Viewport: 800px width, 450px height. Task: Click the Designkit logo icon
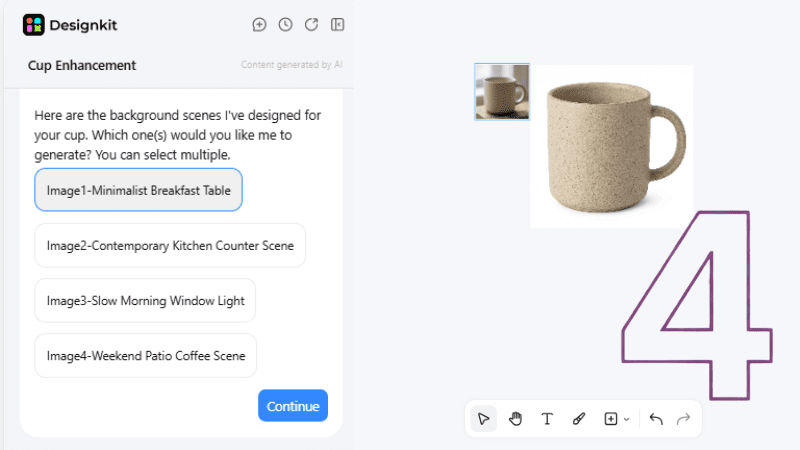[x=34, y=25]
